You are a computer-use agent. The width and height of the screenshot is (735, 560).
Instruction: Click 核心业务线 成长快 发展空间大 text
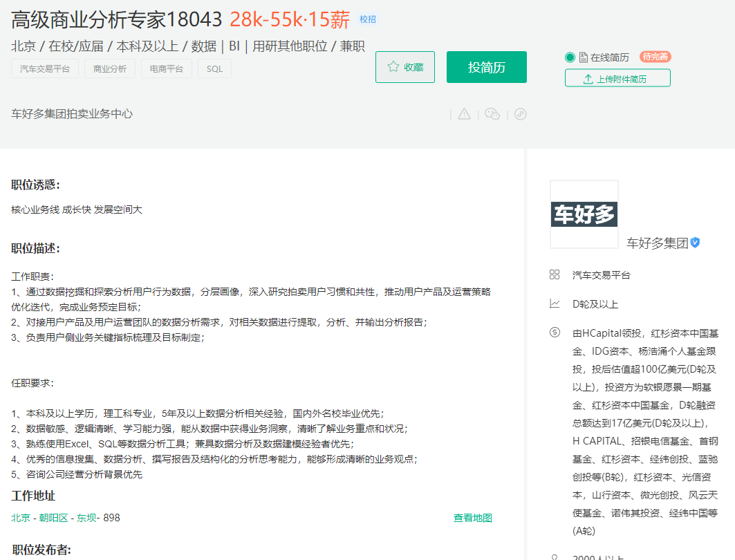coord(77,209)
